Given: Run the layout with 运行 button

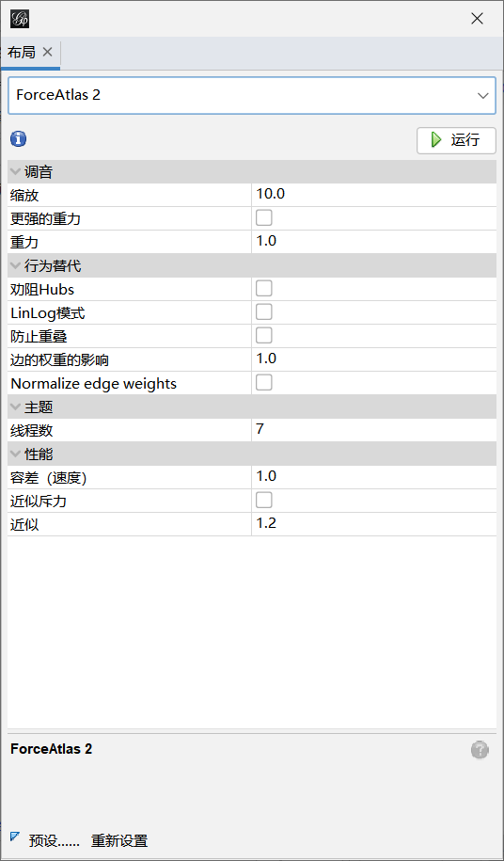Looking at the screenshot, I should tap(456, 140).
